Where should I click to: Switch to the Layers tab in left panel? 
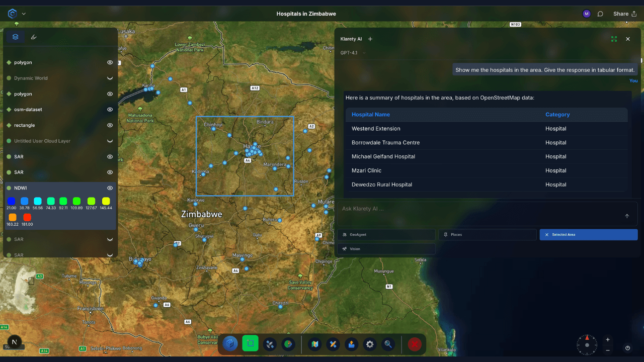click(x=16, y=37)
